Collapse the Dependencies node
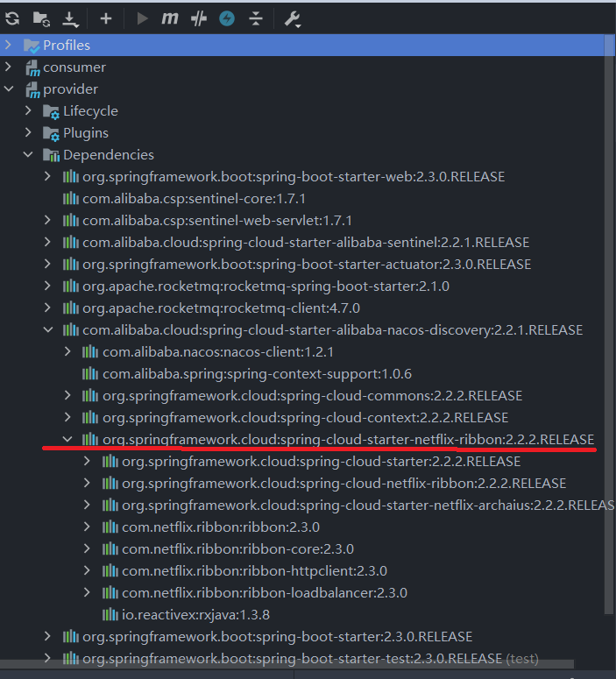The height and width of the screenshot is (679, 616). pos(28,154)
